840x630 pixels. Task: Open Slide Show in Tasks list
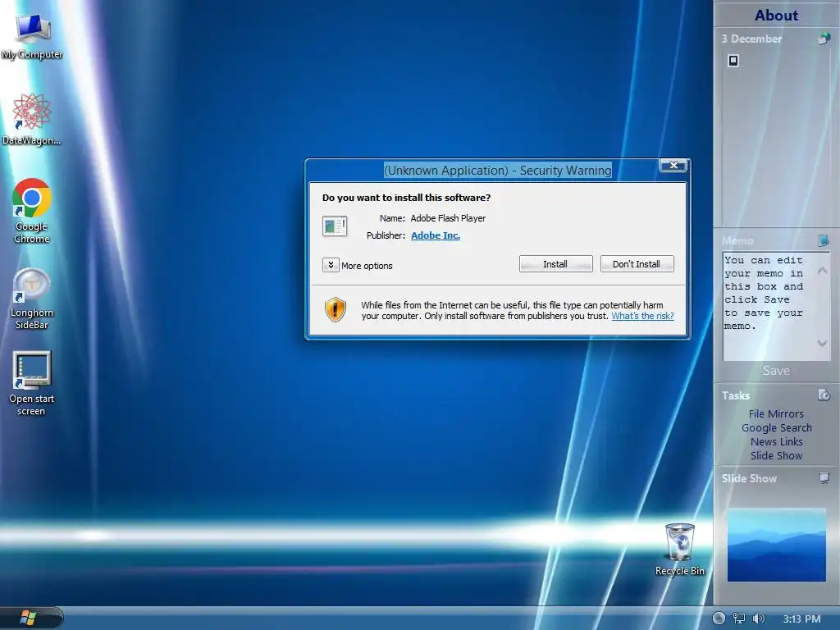point(776,455)
